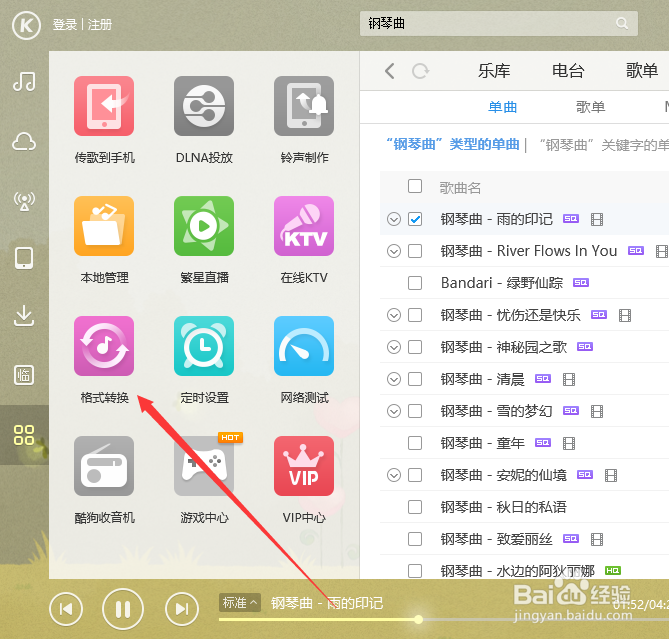This screenshot has height=639, width=669.
Task: Skip to previous track
Action: coord(66,609)
